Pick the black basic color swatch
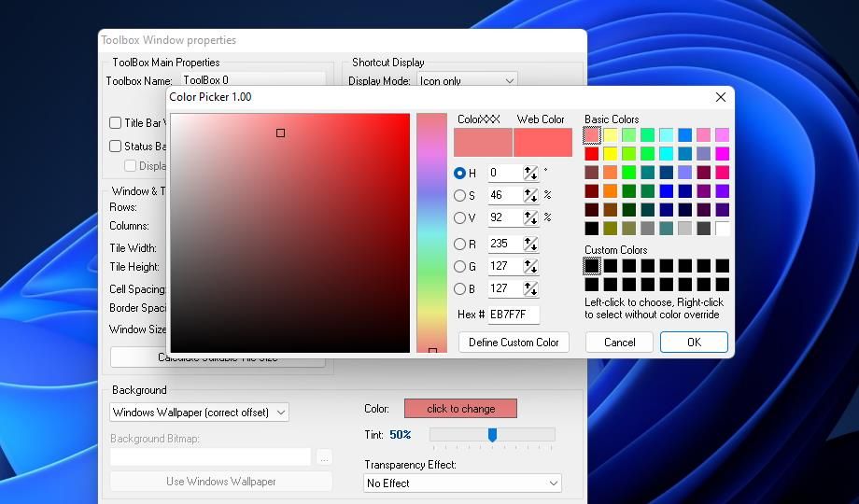Image resolution: width=859 pixels, height=504 pixels. [x=592, y=229]
